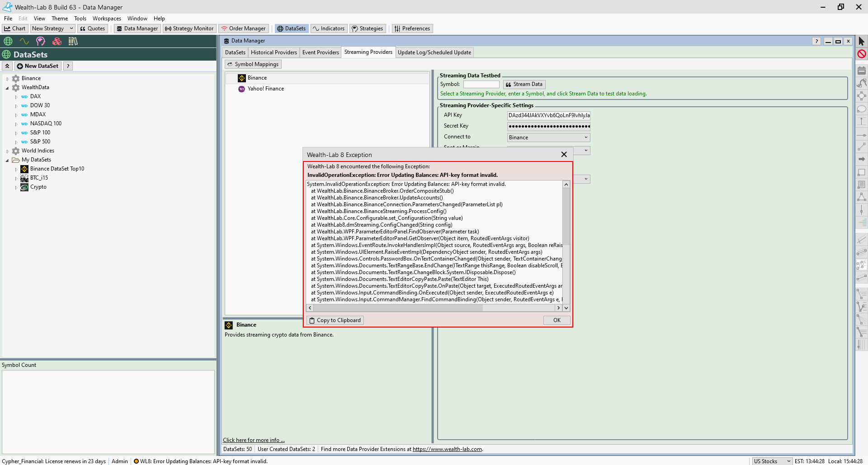Click the DataSets help question mark button

pyautogui.click(x=68, y=66)
